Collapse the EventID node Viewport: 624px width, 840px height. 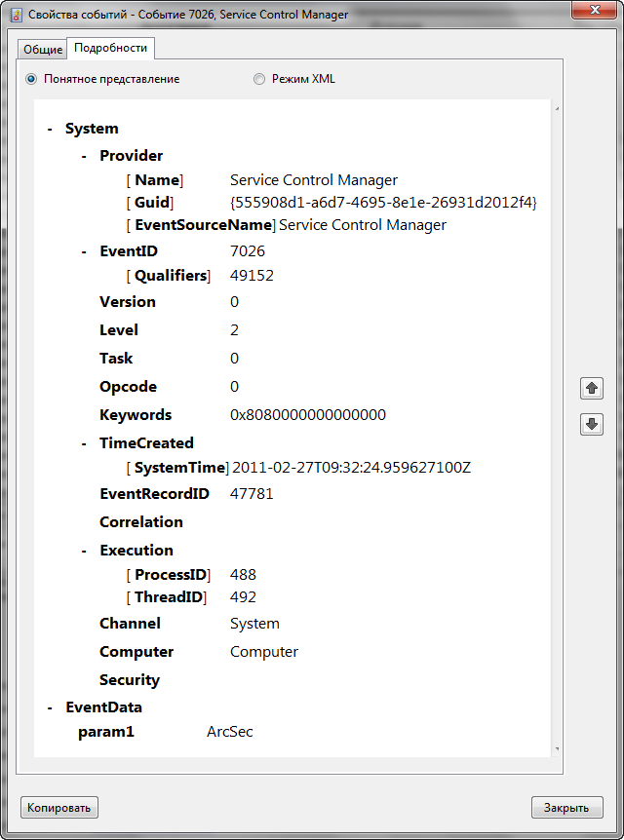pos(85,251)
